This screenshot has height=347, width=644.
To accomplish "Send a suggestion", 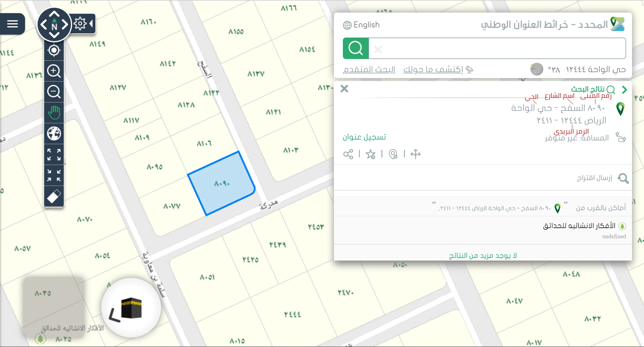I will pos(595,178).
